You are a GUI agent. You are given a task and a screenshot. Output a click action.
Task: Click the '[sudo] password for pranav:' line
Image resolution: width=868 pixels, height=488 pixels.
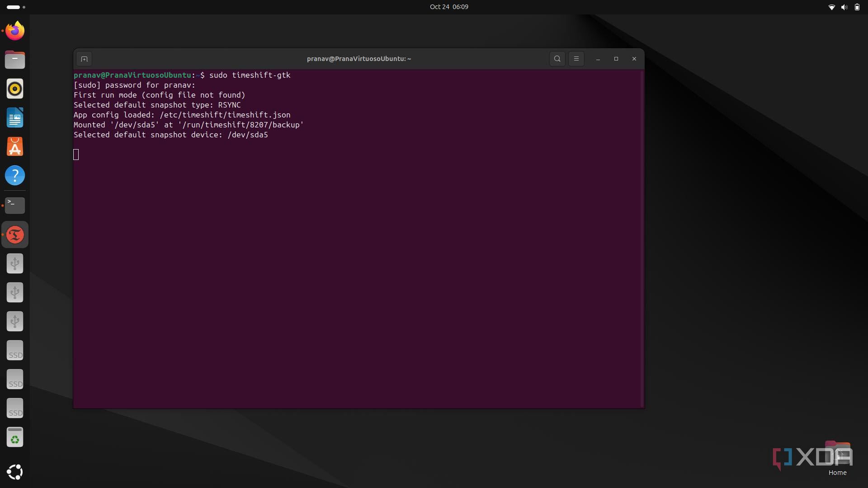click(x=135, y=85)
